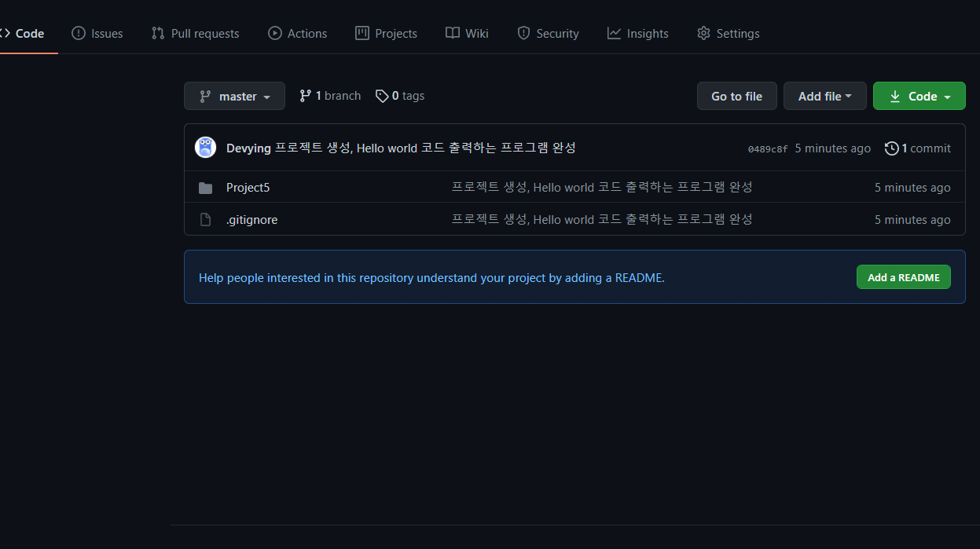Click the Go to file button
The image size is (980, 549).
pos(736,96)
